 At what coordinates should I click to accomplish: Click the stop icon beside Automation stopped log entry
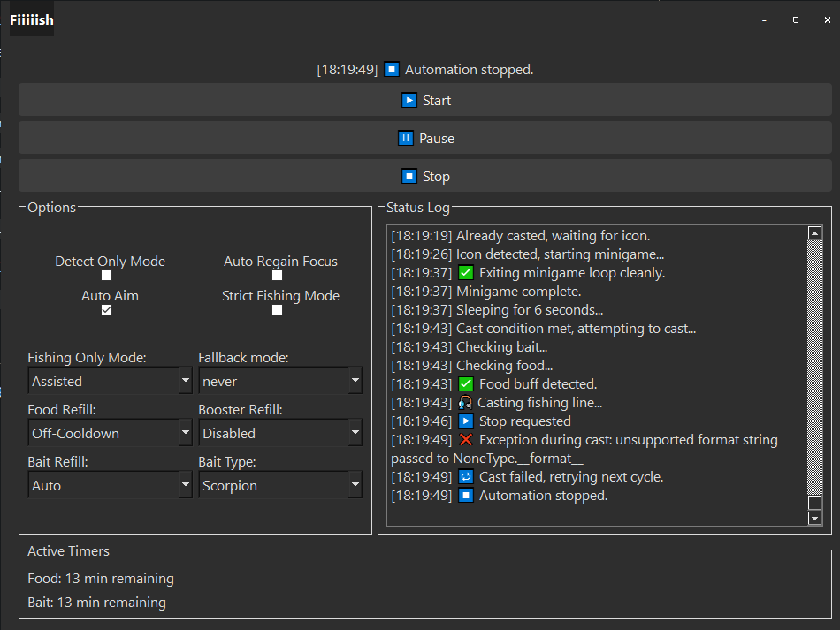point(466,496)
